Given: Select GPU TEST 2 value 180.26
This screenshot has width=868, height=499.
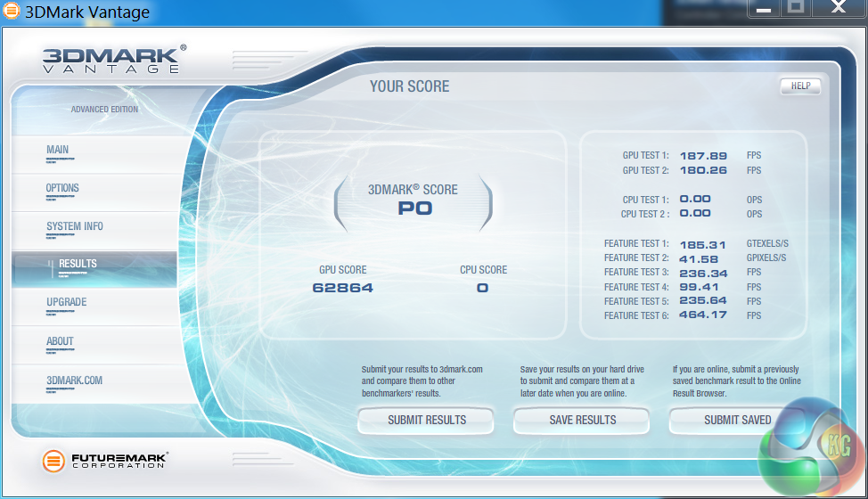Looking at the screenshot, I should pyautogui.click(x=703, y=170).
